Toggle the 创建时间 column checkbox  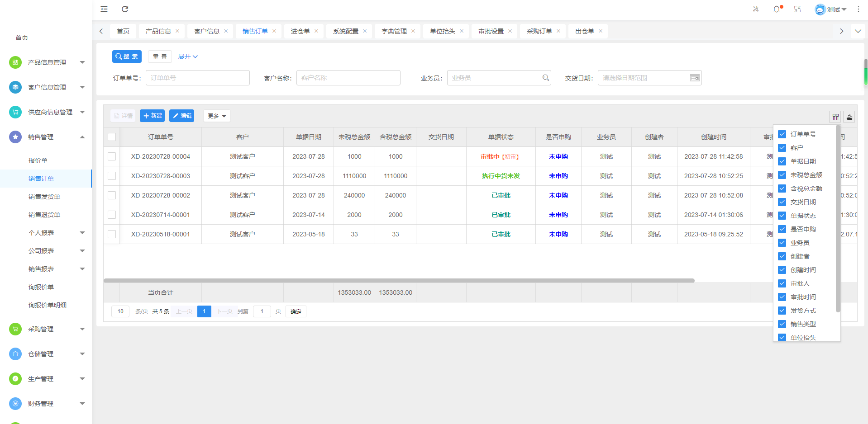click(782, 270)
